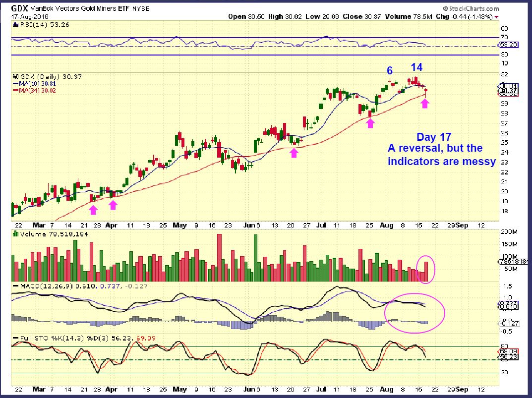Click the Close 30.37 value in the header
The image size is (532, 398).
[x=361, y=16]
